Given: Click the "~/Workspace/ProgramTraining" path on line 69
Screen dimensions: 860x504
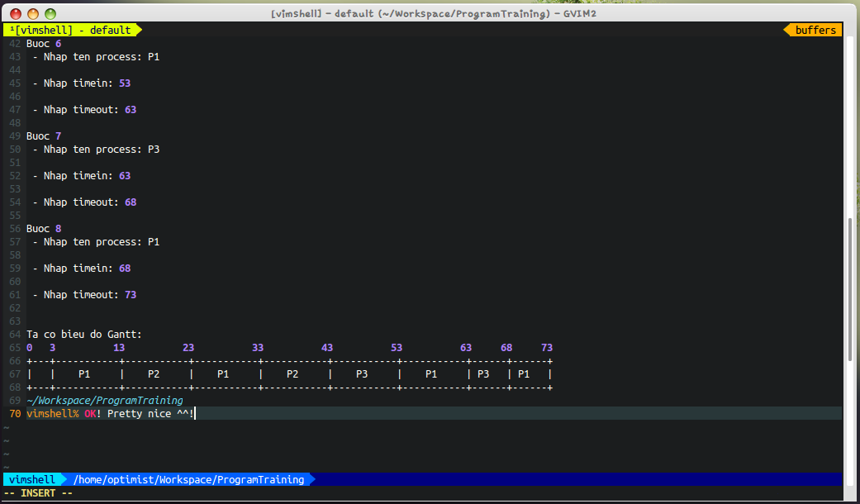Looking at the screenshot, I should pyautogui.click(x=104, y=401).
